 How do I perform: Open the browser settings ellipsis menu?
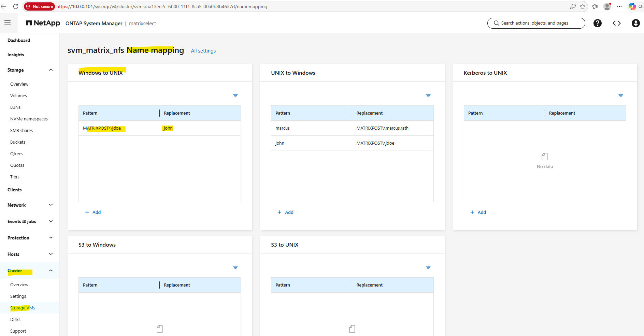tap(619, 6)
